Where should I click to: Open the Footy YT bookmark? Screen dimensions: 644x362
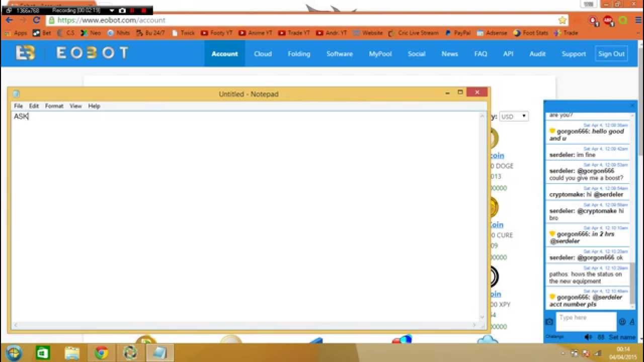pyautogui.click(x=217, y=33)
